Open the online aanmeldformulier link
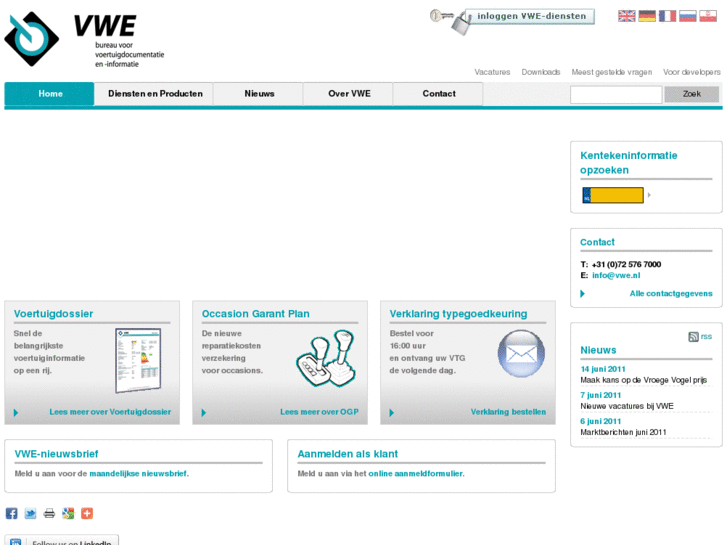 point(415,474)
